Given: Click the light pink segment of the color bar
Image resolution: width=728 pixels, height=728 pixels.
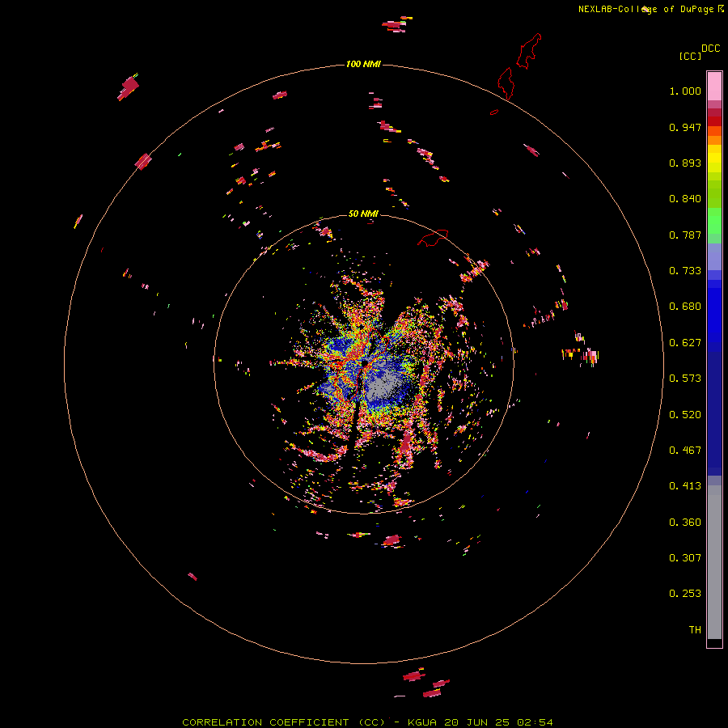Looking at the screenshot, I should pyautogui.click(x=714, y=87).
